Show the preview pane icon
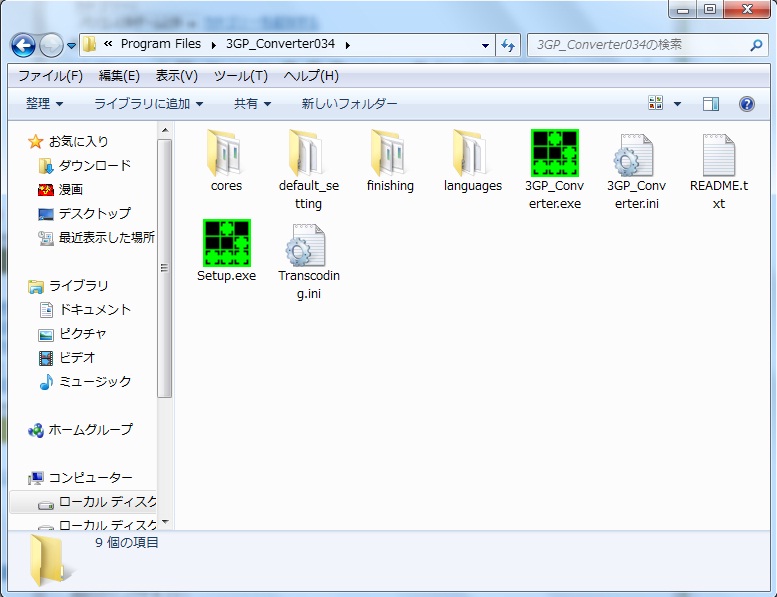The image size is (777, 597). pos(711,104)
